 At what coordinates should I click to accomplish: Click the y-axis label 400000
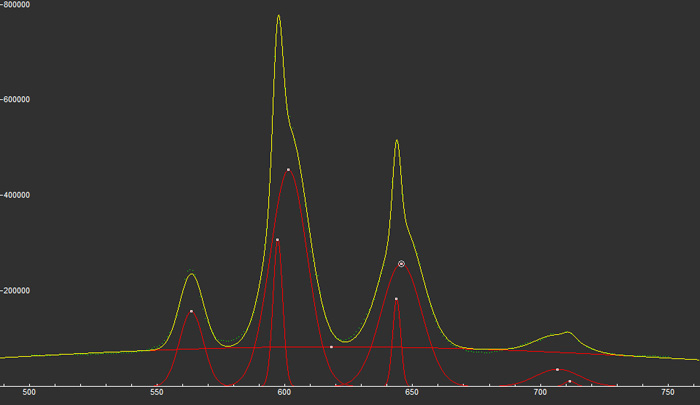tap(17, 195)
